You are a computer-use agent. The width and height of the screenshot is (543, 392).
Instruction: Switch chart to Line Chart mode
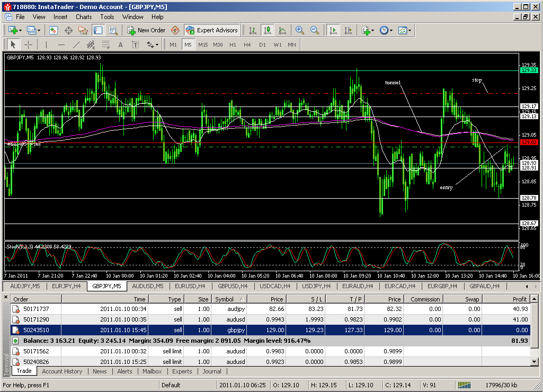tap(282, 31)
